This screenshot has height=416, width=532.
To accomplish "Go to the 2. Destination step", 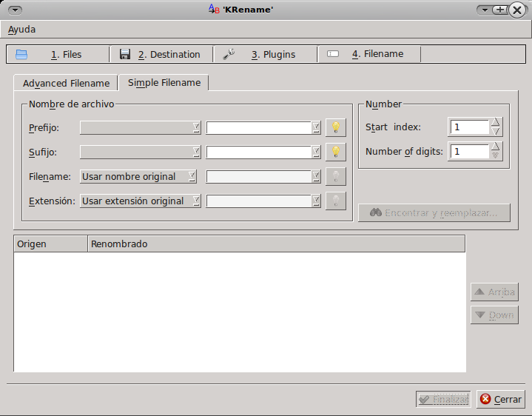I will pos(161,54).
